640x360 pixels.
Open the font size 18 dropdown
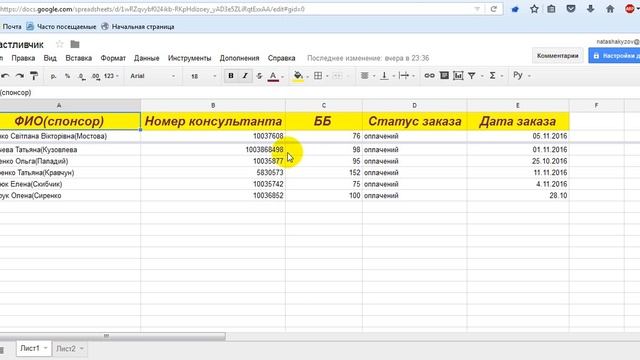point(203,76)
